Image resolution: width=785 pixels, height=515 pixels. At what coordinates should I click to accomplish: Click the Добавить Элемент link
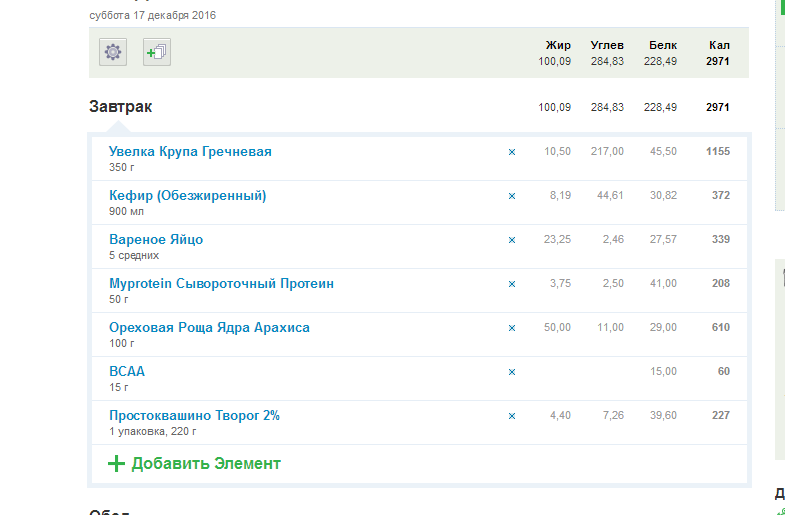(x=206, y=463)
